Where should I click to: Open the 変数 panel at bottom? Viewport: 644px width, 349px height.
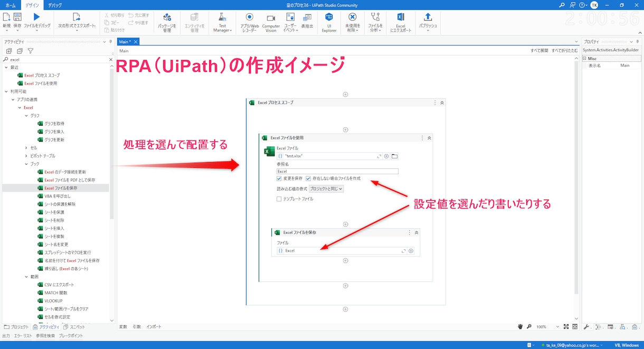point(123,327)
